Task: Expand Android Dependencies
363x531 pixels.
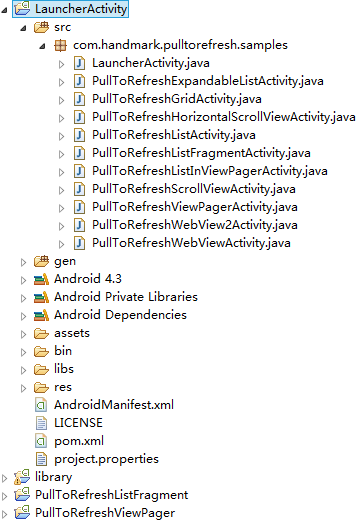Action: click(x=23, y=316)
